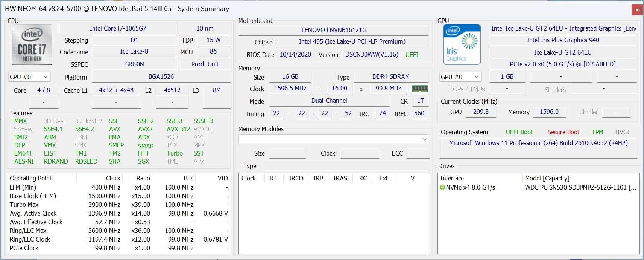Click the Intel Core i7 10th Gen logo

32,45
